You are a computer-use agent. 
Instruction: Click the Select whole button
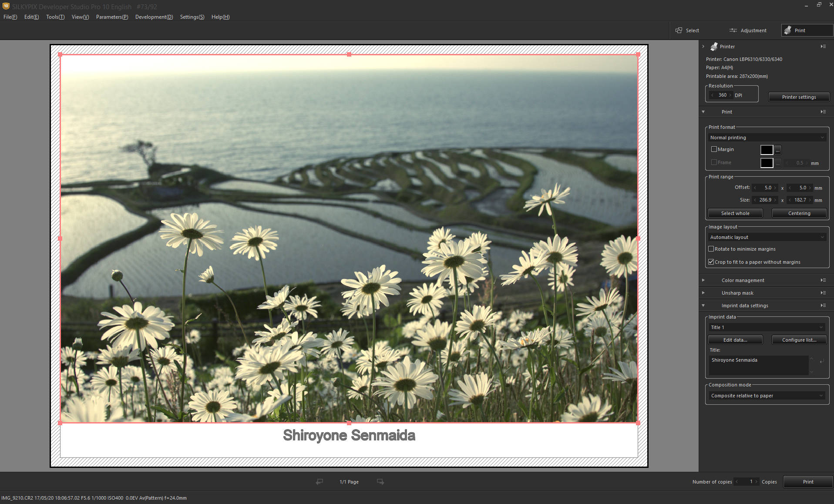point(735,213)
